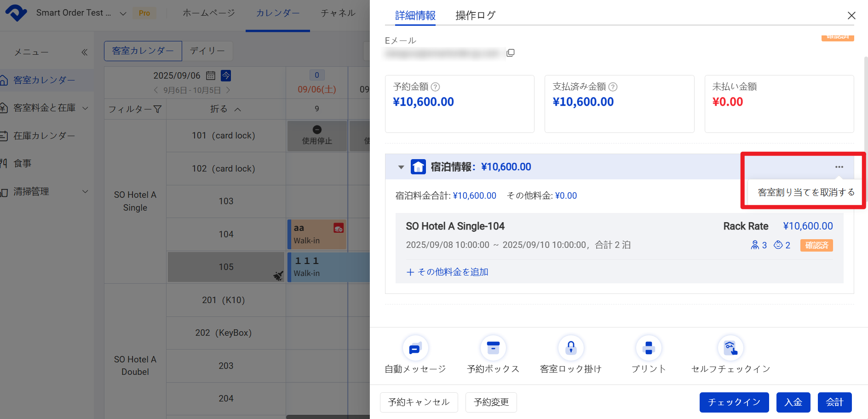
Task: Expand the 客室料金と在庫 sidebar menu
Action: pos(85,108)
